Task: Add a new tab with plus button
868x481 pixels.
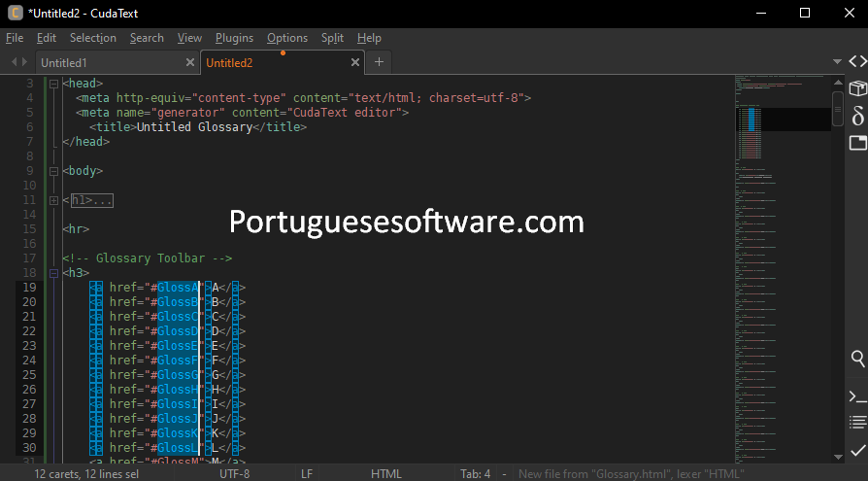Action: click(x=379, y=62)
